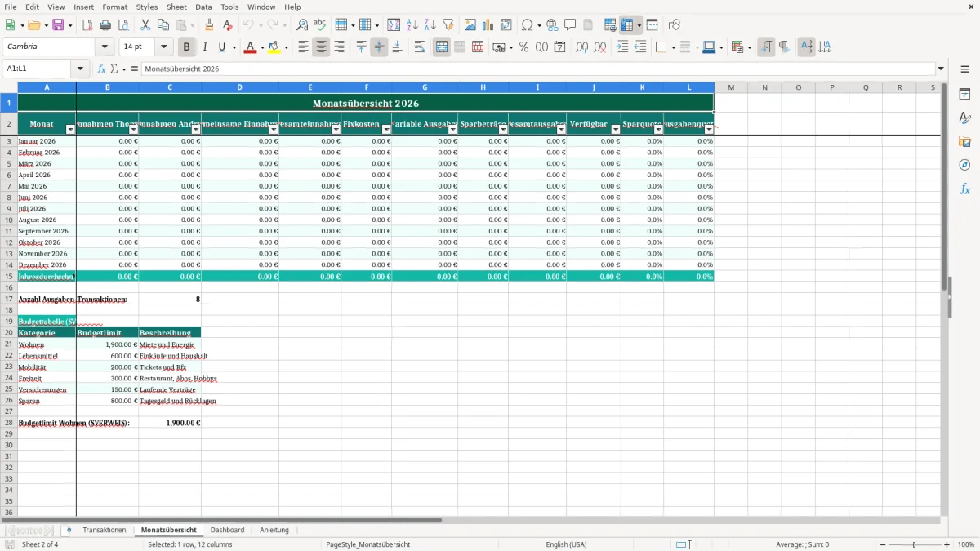Open Print Preview
The height and width of the screenshot is (551, 980).
click(123, 25)
